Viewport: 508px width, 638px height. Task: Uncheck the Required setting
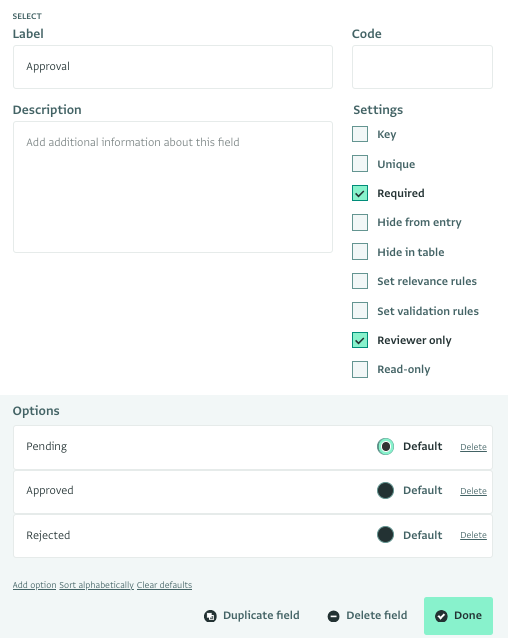click(360, 193)
